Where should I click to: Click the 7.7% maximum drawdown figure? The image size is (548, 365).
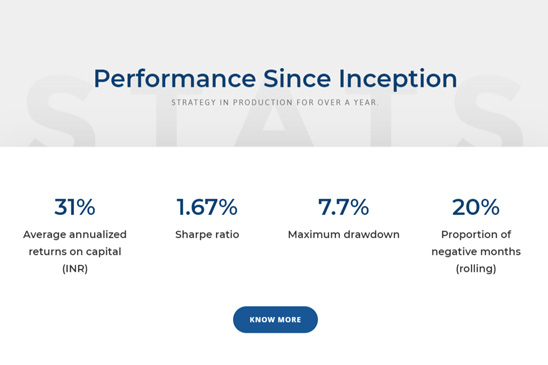point(344,207)
